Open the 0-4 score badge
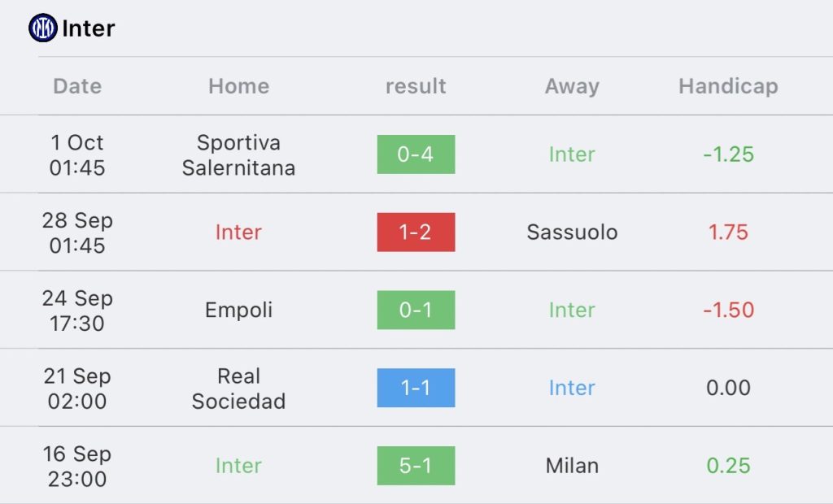833x504 pixels. tap(416, 154)
